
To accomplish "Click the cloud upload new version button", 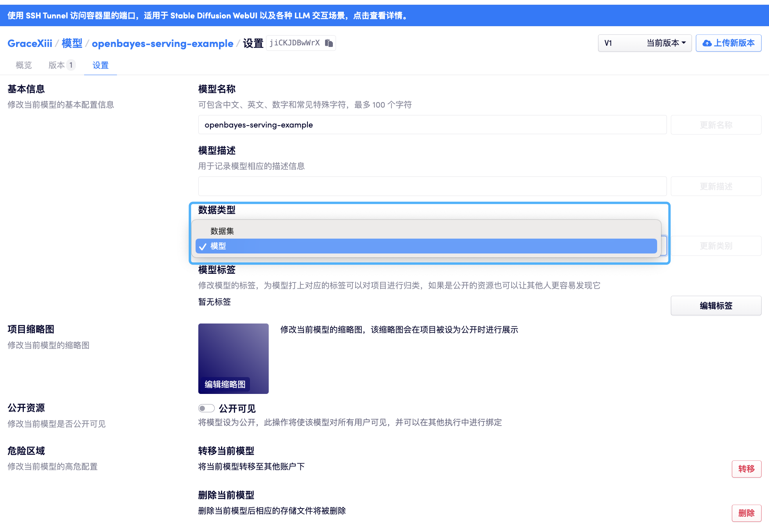I will coord(728,43).
